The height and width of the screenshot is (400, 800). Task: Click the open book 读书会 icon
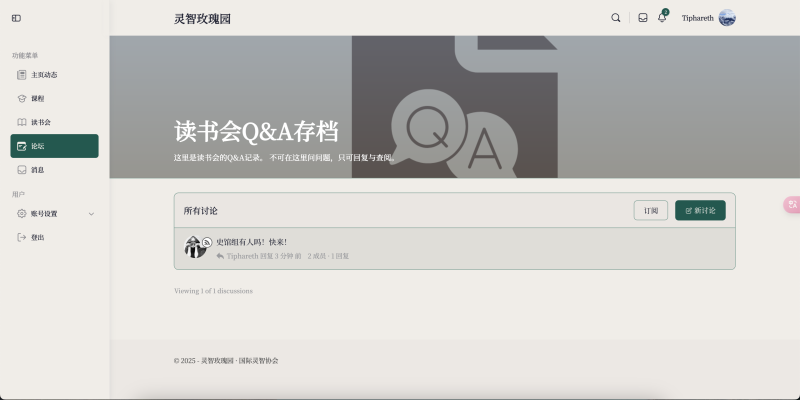21,122
